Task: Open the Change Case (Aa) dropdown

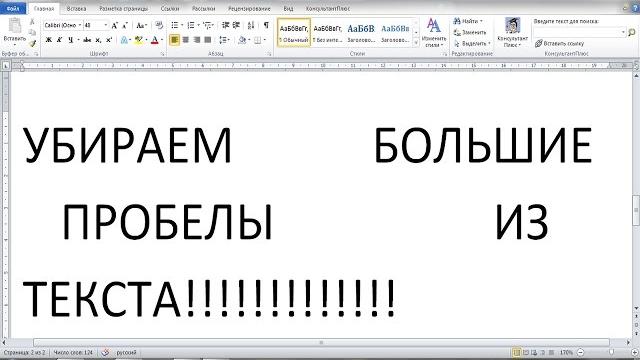Action: [141, 25]
